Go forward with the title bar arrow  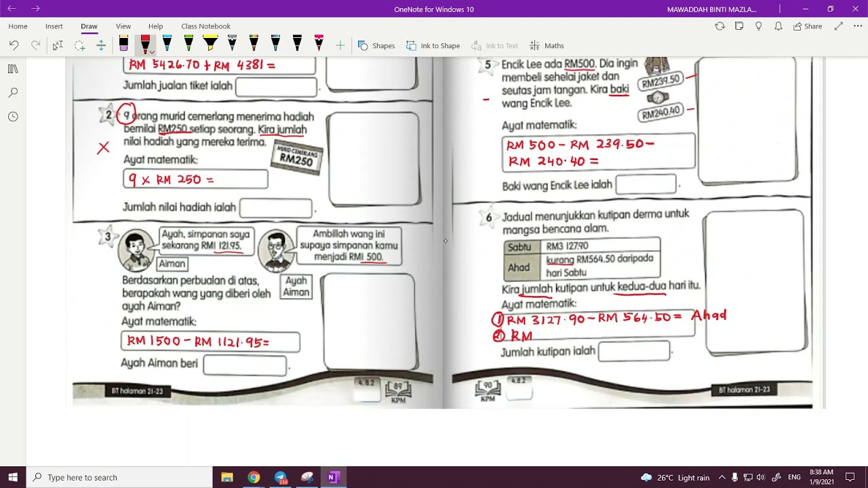click(35, 9)
